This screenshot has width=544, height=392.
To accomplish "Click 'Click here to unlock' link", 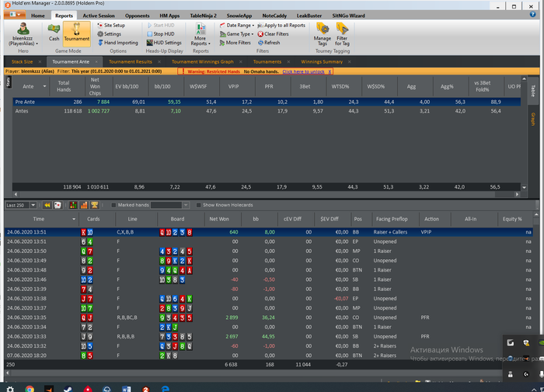I will pos(303,71).
